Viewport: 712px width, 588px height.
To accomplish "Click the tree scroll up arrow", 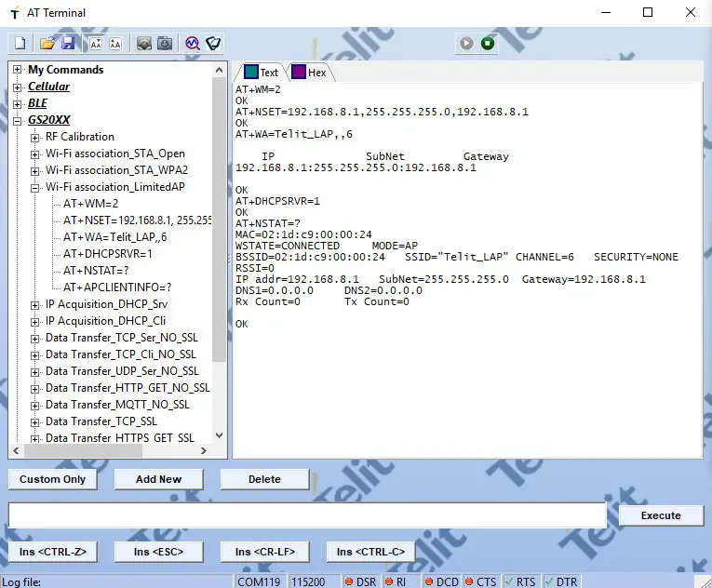I will 219,70.
